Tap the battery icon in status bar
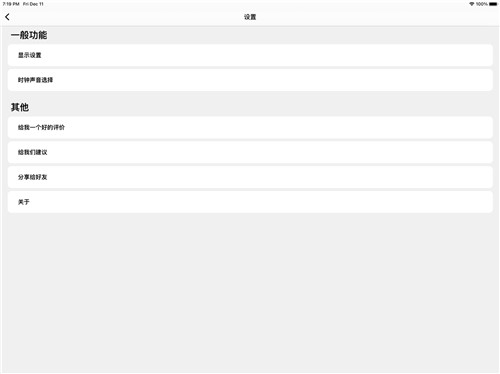500x374 pixels. [493, 4]
